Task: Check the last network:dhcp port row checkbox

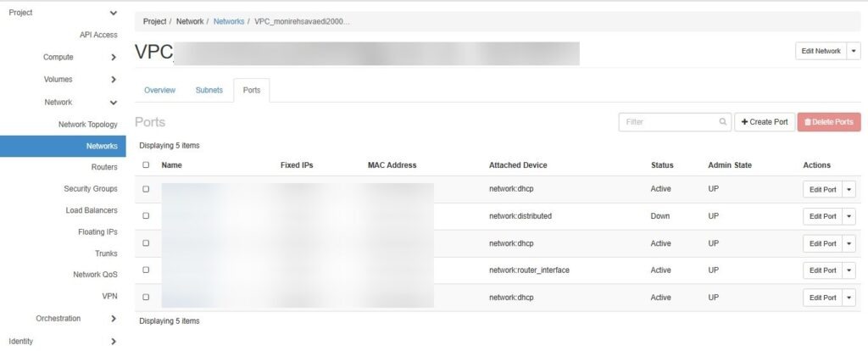Action: (x=146, y=298)
